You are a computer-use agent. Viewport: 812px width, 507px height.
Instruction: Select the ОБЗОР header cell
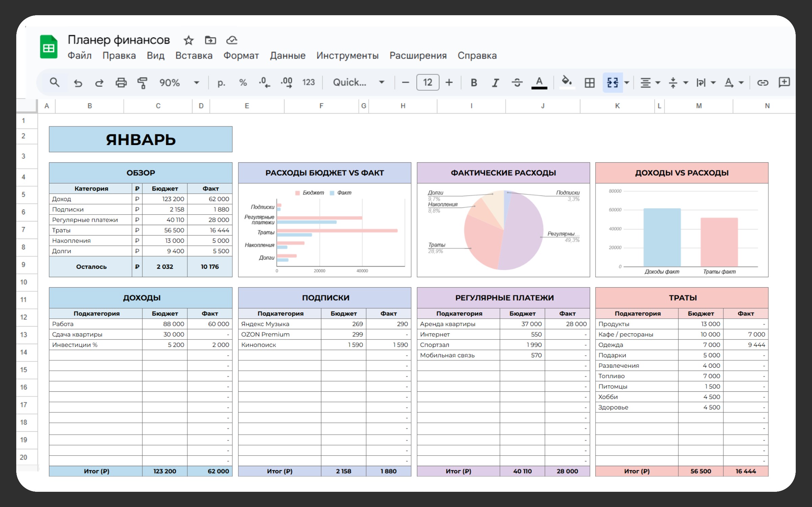click(x=141, y=173)
